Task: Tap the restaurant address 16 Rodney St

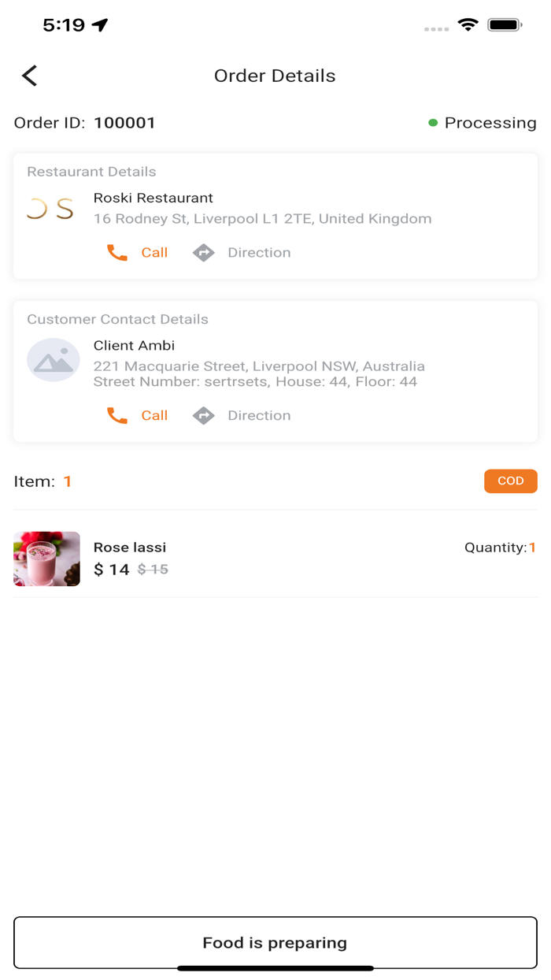Action: pos(262,219)
